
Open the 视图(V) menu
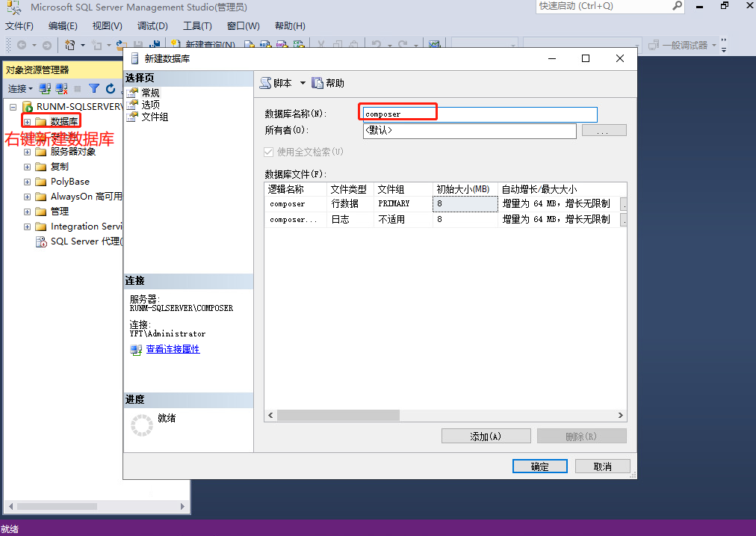tap(107, 26)
